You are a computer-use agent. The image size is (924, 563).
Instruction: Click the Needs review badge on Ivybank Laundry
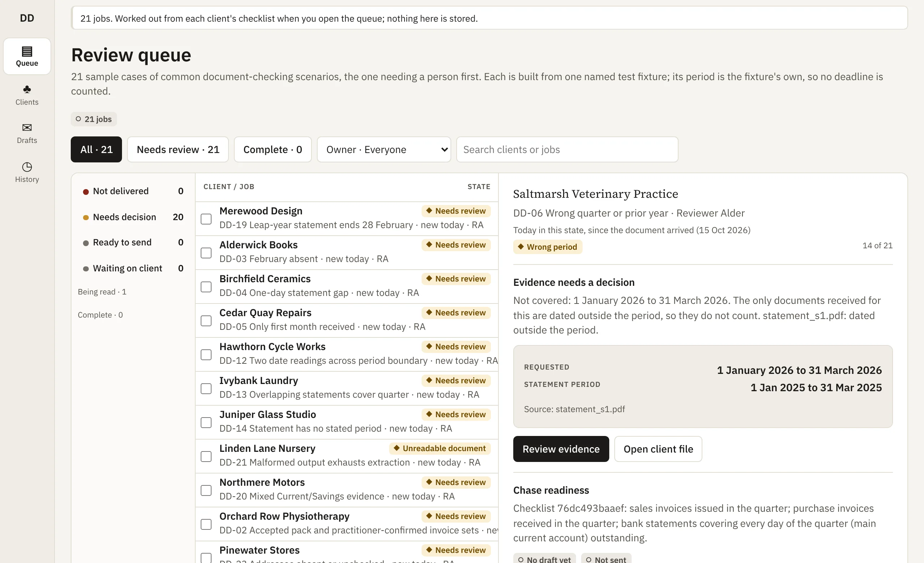coord(456,381)
